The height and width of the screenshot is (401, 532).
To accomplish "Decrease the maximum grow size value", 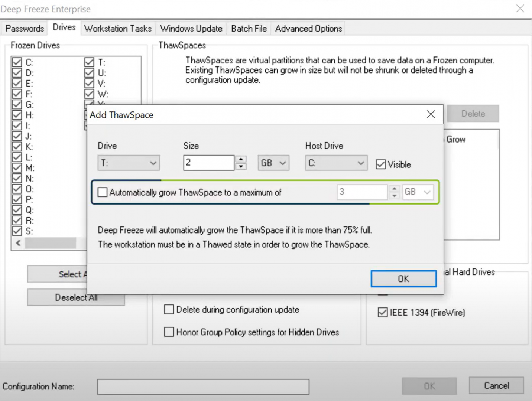I will coord(395,196).
